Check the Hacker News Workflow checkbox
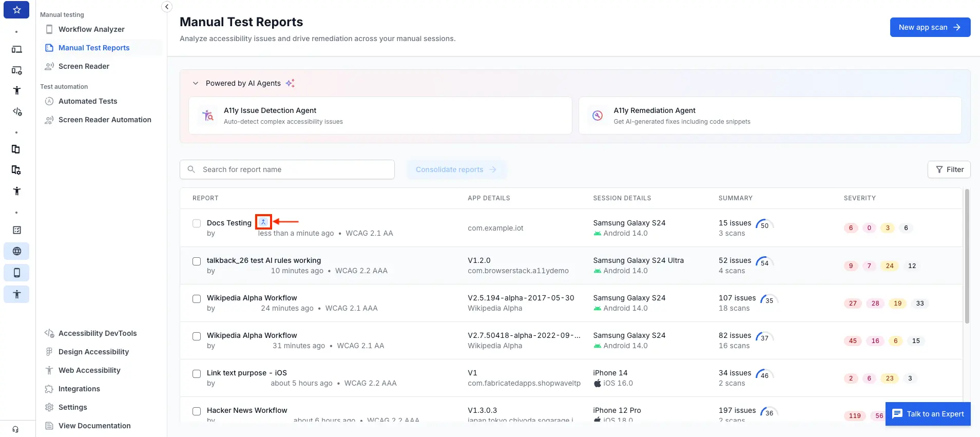Screen dimensions: 980x437 197,411
